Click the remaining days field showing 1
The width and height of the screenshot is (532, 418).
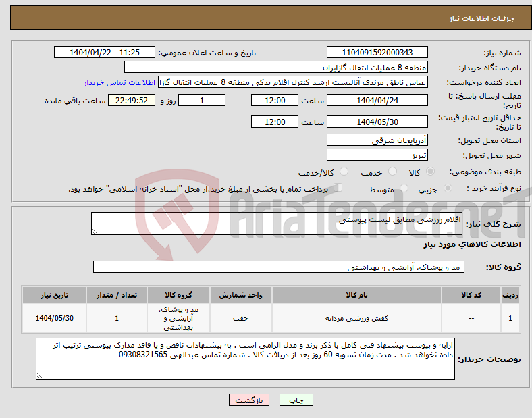click(202, 100)
